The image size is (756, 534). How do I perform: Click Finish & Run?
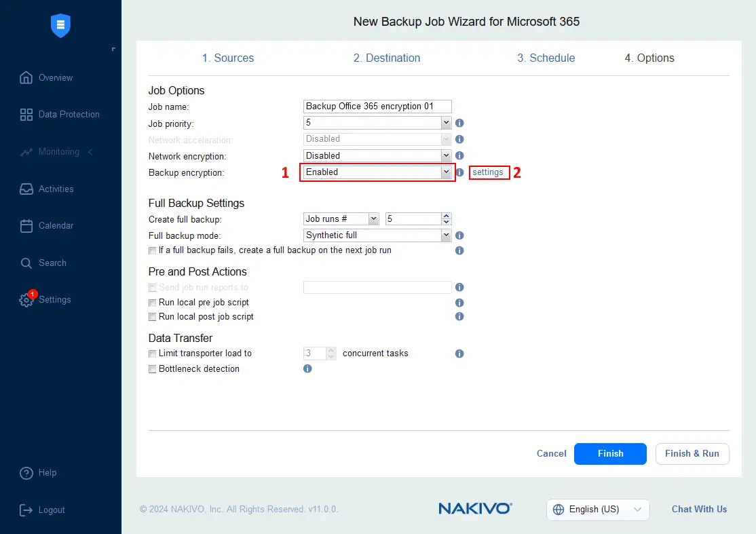click(x=692, y=453)
